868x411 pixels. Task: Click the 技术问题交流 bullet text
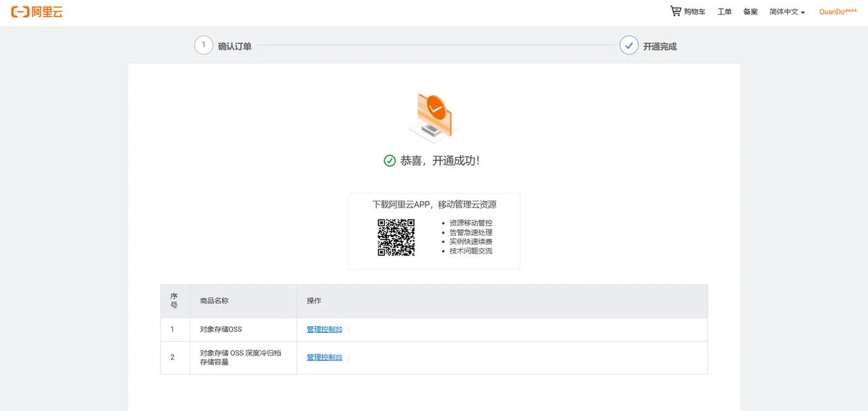click(471, 251)
